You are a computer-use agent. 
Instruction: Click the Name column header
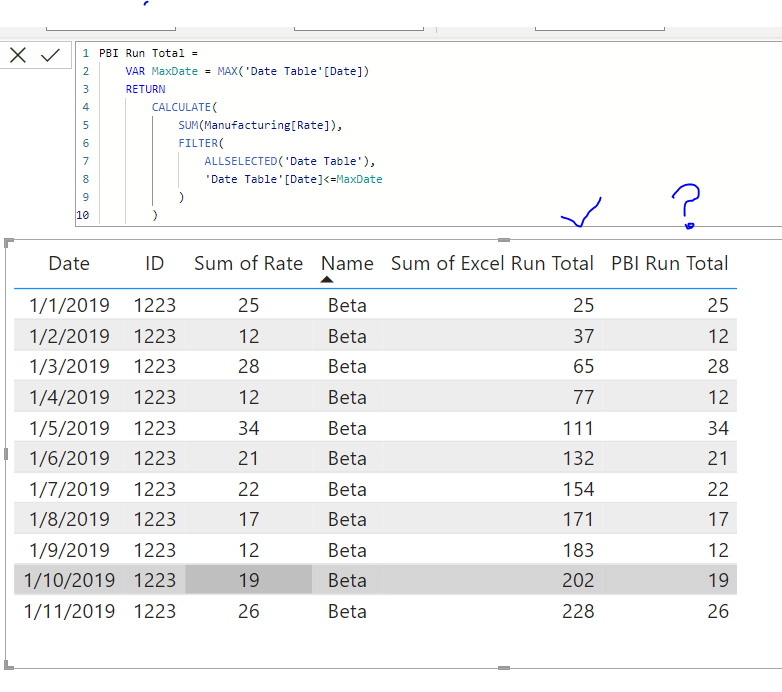347,263
